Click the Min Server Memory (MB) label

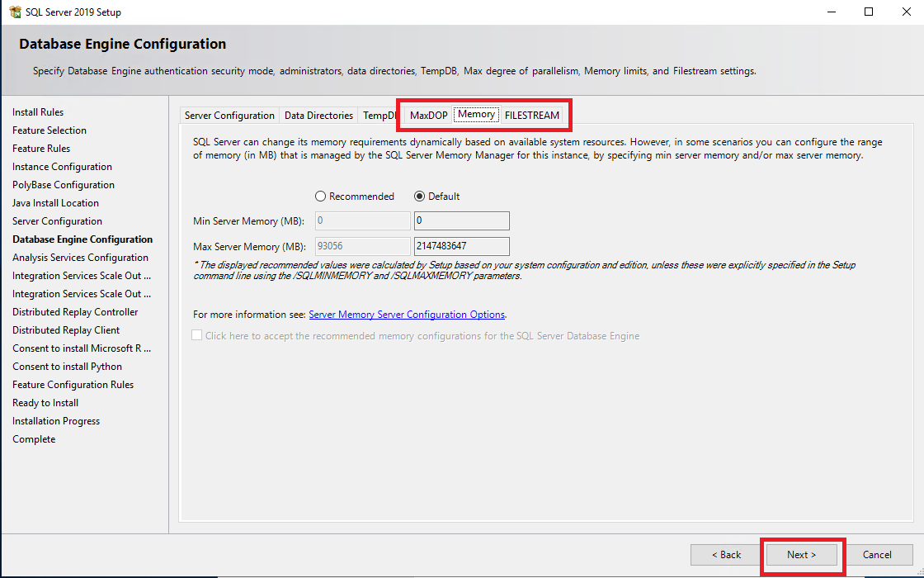248,221
